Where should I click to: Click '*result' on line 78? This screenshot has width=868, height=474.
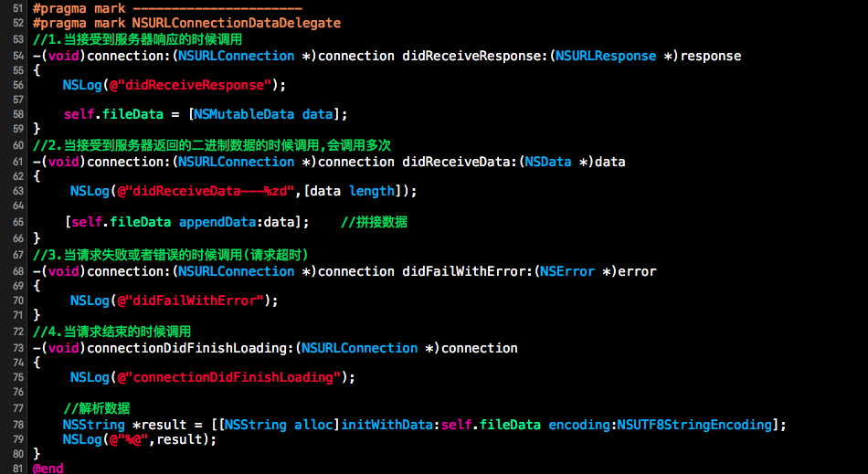pyautogui.click(x=159, y=425)
